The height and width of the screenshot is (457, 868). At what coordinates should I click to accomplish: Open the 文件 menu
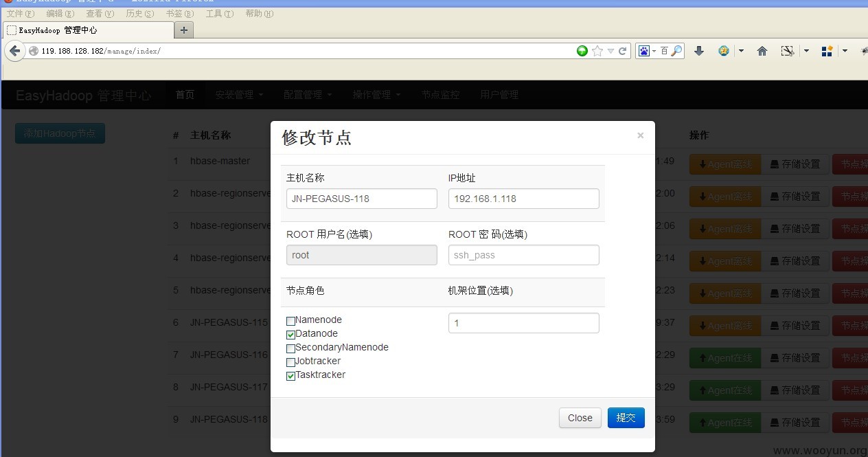pyautogui.click(x=20, y=14)
